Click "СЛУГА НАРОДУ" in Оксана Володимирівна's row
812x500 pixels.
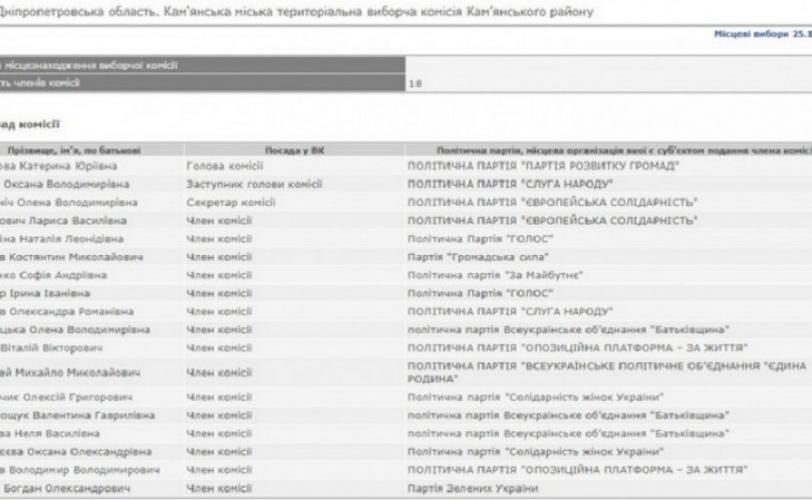click(x=510, y=184)
